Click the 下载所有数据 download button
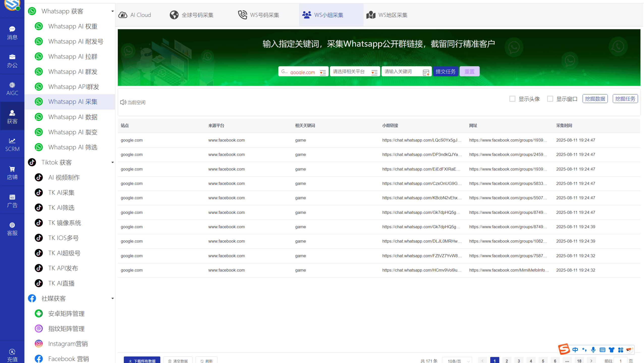The image size is (644, 363). 142,361
